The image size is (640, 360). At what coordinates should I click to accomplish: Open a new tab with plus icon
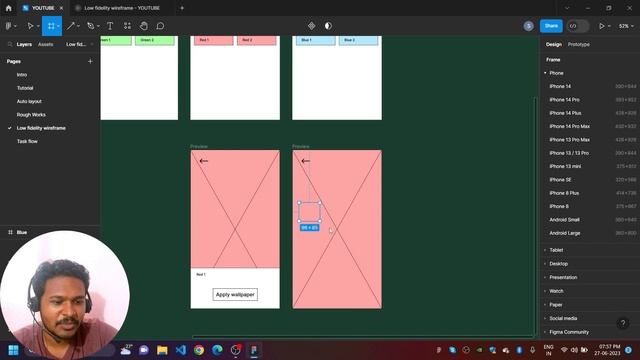tap(182, 8)
